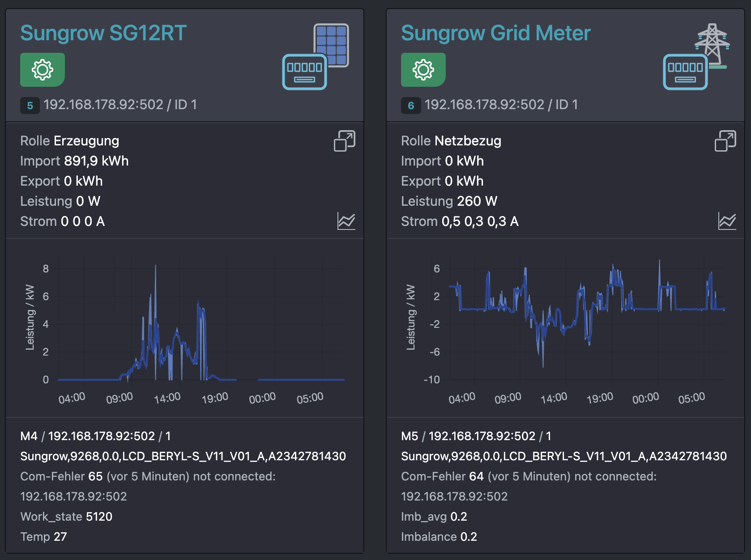
Task: Select SG12RT address 192.168.178.92:502 / ID 1
Action: [x=120, y=105]
